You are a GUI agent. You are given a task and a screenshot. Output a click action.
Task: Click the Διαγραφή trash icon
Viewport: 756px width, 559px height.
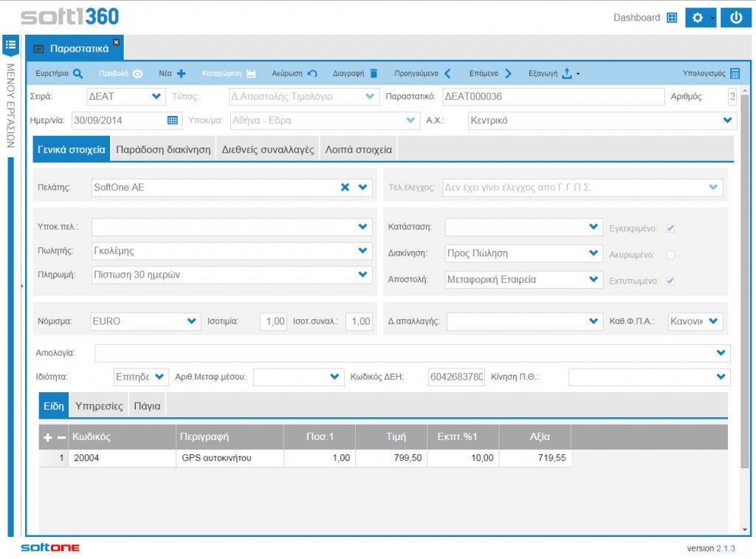coord(374,73)
